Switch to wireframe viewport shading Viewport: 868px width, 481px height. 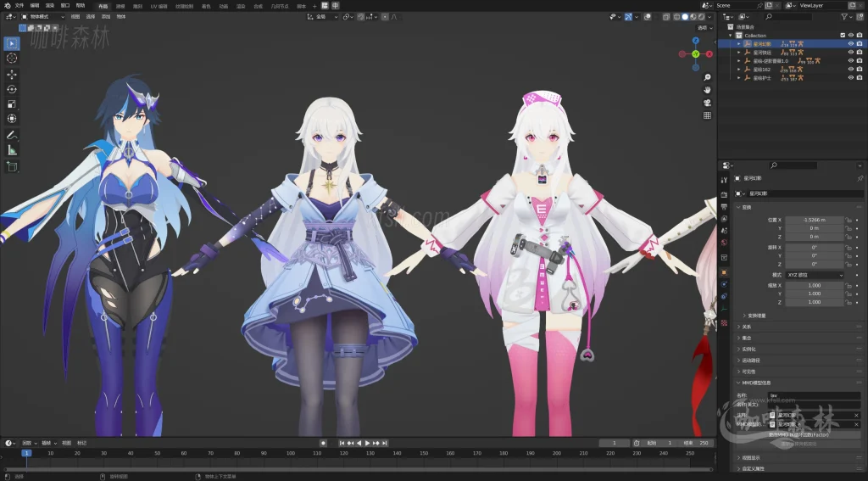[x=676, y=17]
